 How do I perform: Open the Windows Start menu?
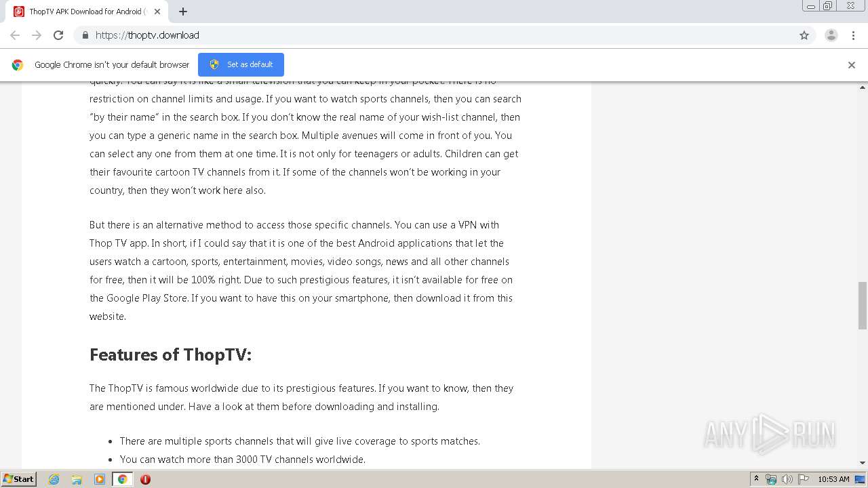pos(19,479)
